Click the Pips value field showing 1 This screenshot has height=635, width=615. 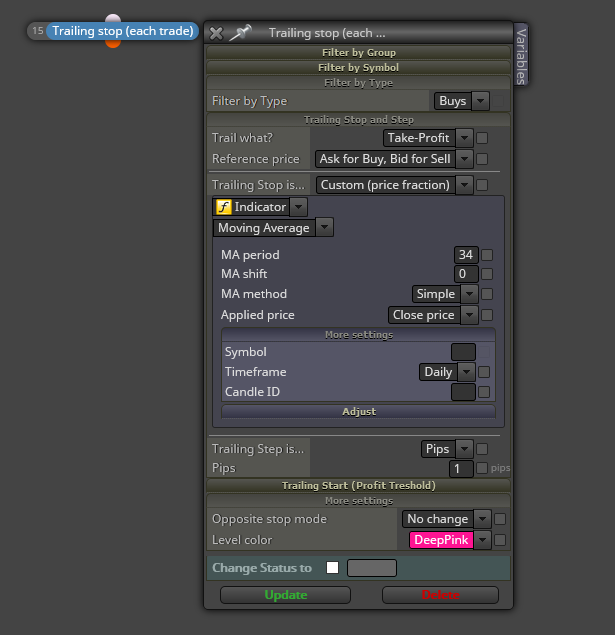461,469
